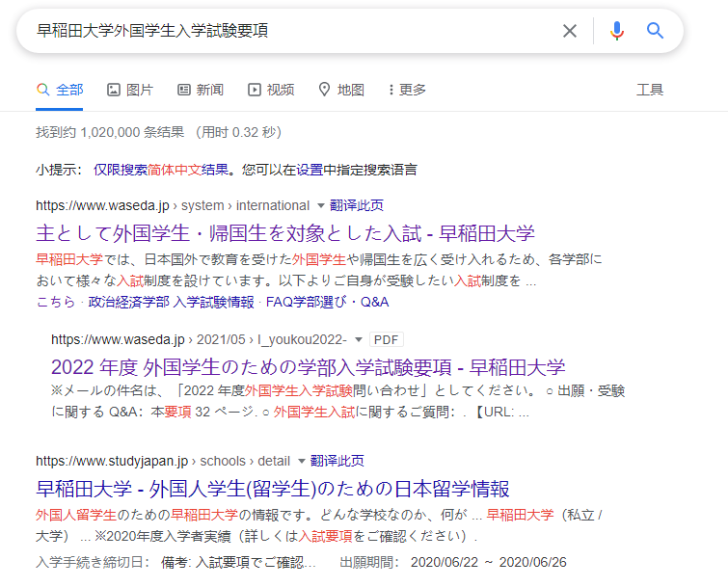The height and width of the screenshot is (587, 728).
Task: Open the 视频 tab
Action: (x=271, y=90)
